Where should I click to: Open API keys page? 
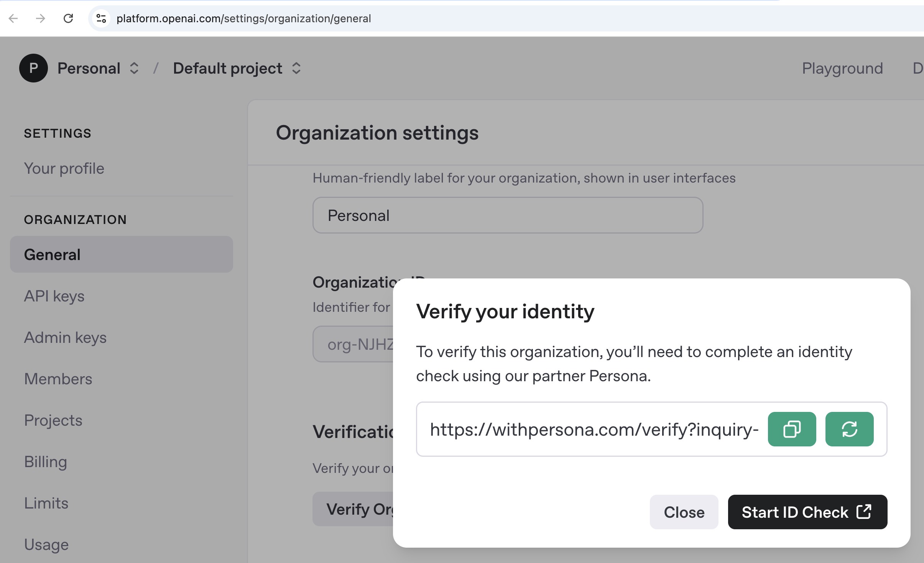(54, 296)
